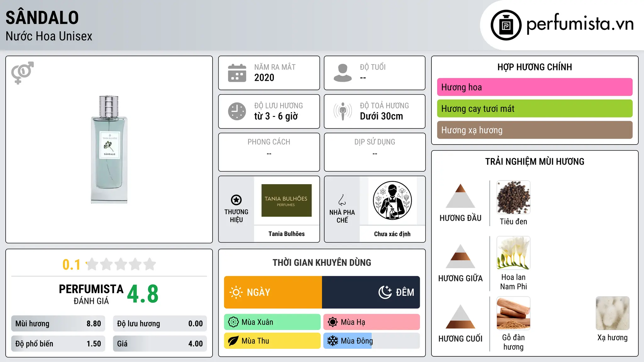Click the Độ lưu hương 0.00 score row
The width and height of the screenshot is (644, 362).
pyautogui.click(x=160, y=324)
